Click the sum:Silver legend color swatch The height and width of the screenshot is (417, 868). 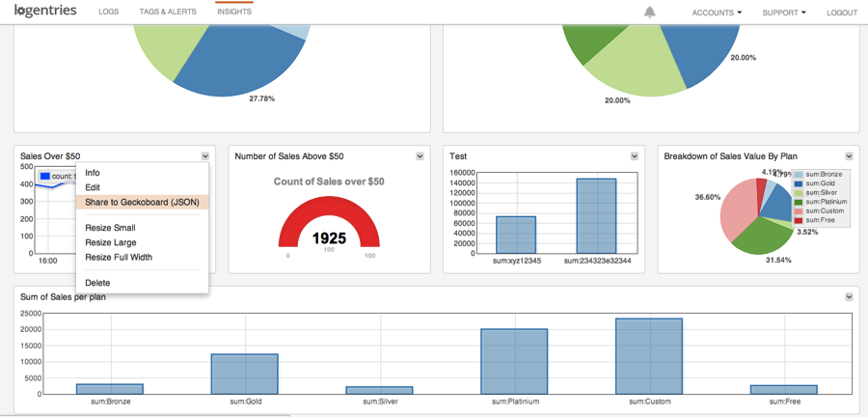799,193
